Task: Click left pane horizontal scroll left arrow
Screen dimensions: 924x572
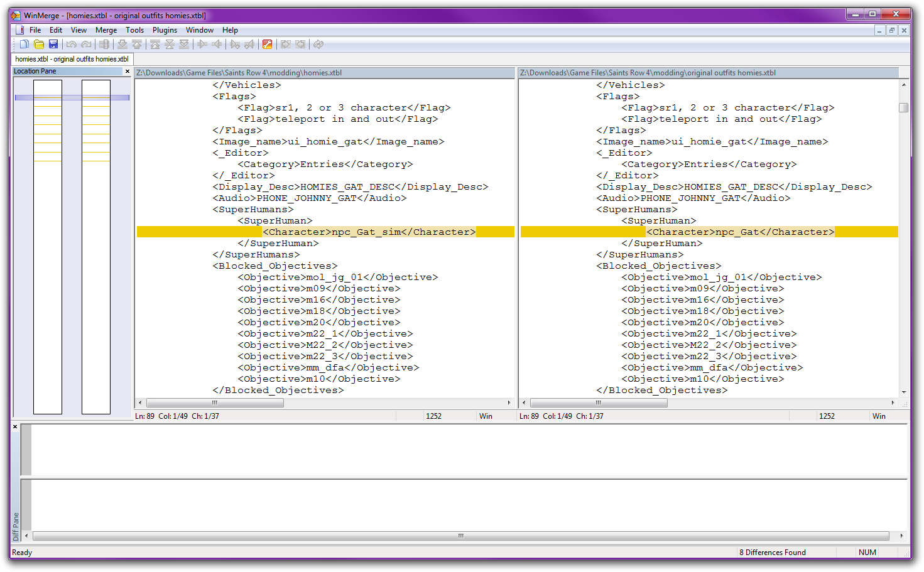Action: coord(140,402)
